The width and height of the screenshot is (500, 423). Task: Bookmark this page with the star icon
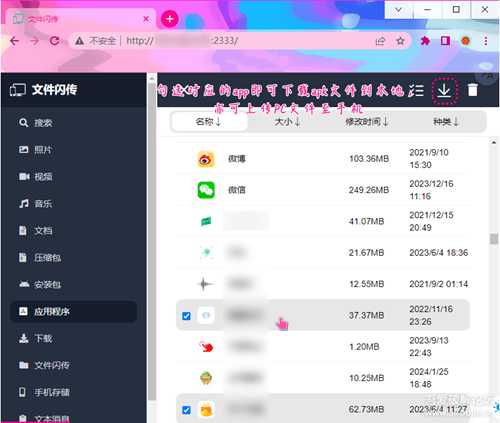[x=400, y=41]
